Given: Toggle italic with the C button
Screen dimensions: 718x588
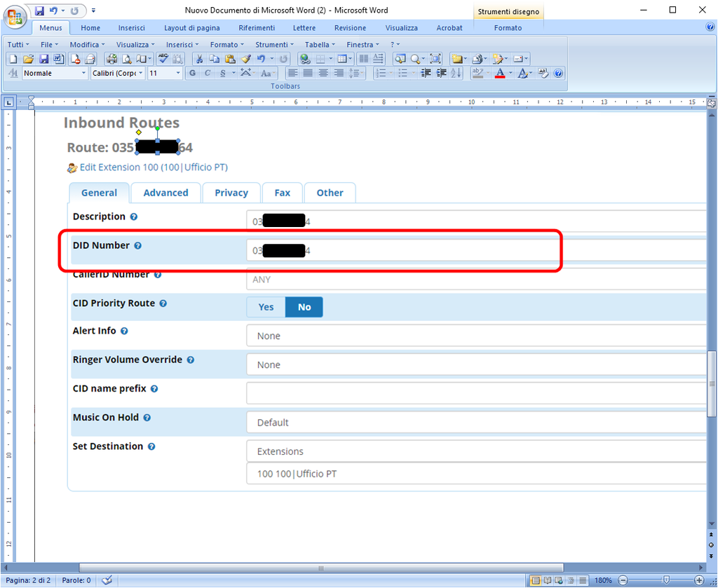Looking at the screenshot, I should click(208, 73).
